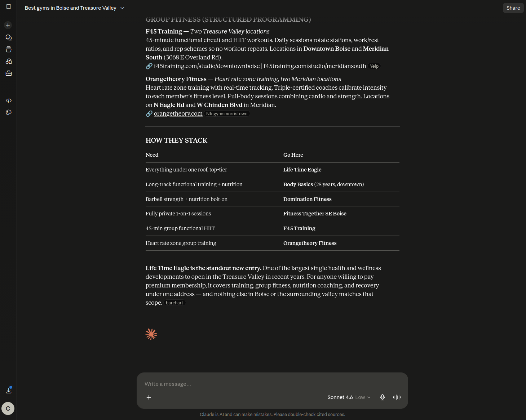Open f45training.com/studio/meridiansouth link
The image size is (526, 420).
coord(315,66)
